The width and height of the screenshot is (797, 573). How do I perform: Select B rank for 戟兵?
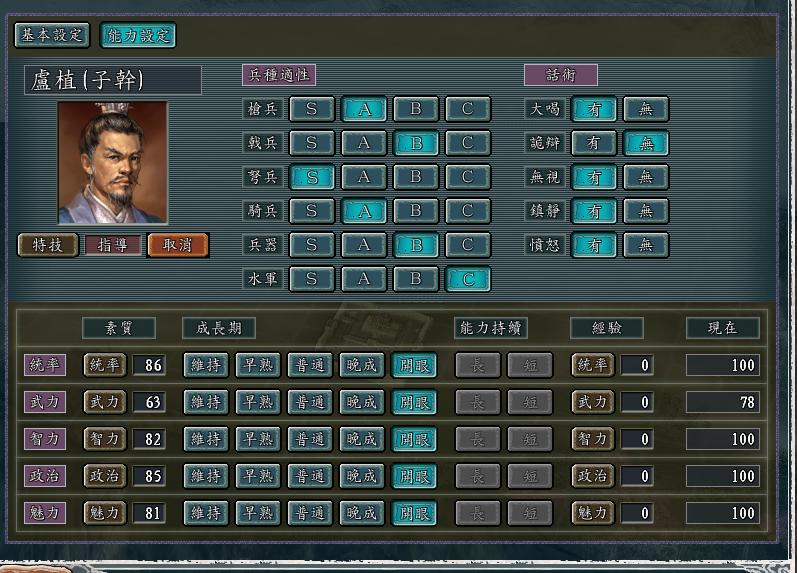(416, 143)
